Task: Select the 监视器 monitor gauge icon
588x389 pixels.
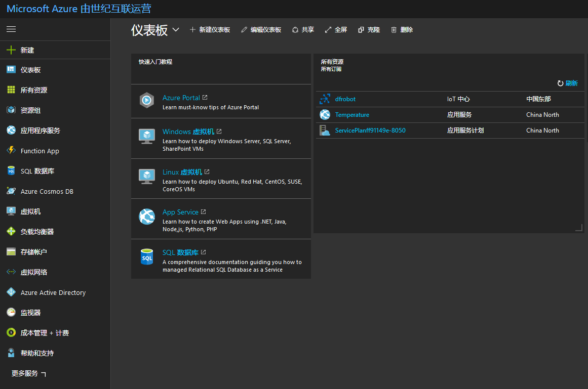Action: pyautogui.click(x=11, y=313)
